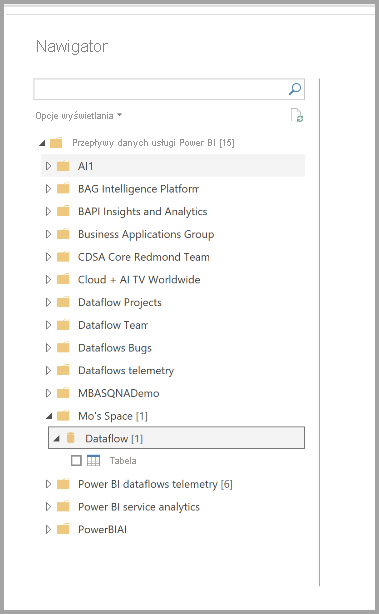The image size is (379, 614).
Task: Expand the Business Applications Group node
Action: point(48,234)
